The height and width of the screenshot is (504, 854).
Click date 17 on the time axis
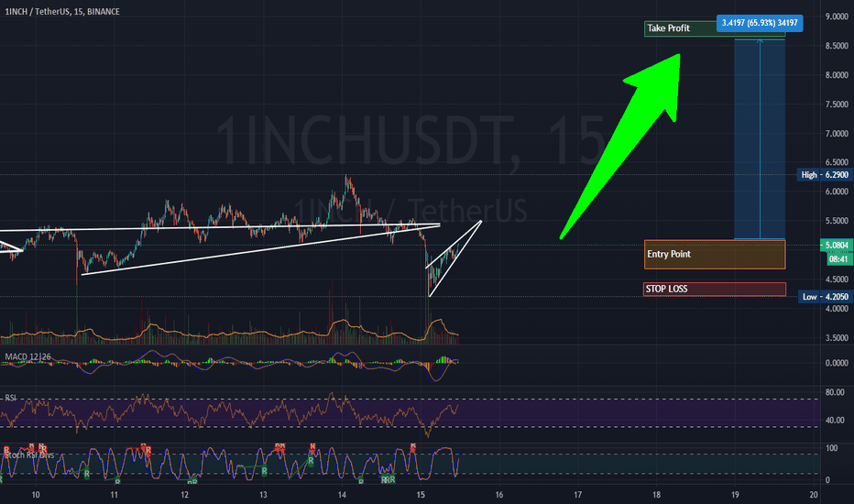coord(578,495)
